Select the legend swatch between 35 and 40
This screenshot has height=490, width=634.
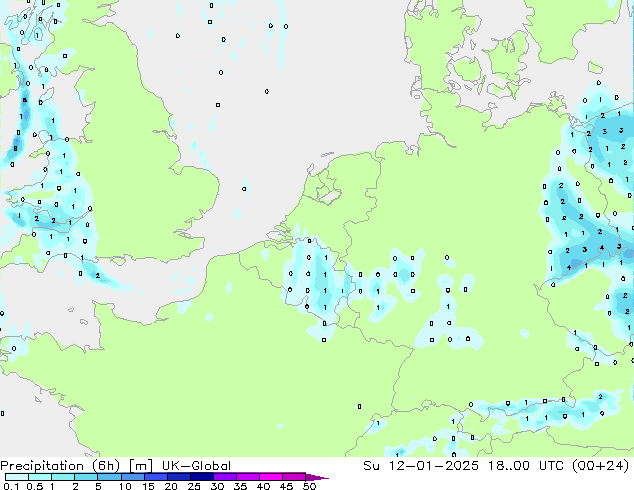(247, 477)
